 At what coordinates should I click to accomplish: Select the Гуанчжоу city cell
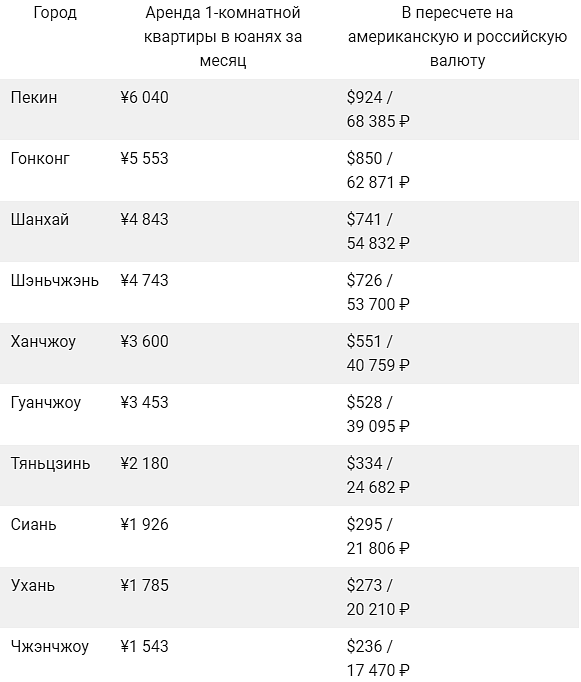click(46, 403)
